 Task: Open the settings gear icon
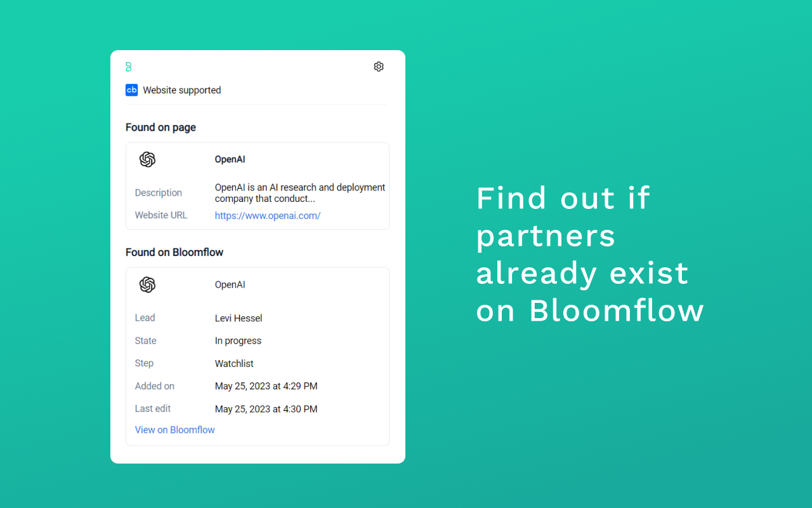[x=379, y=67]
